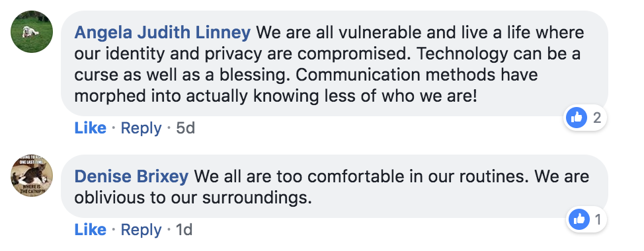Reply to Angela Judith Linney's comment
Image resolution: width=644 pixels, height=251 pixels.
point(141,128)
